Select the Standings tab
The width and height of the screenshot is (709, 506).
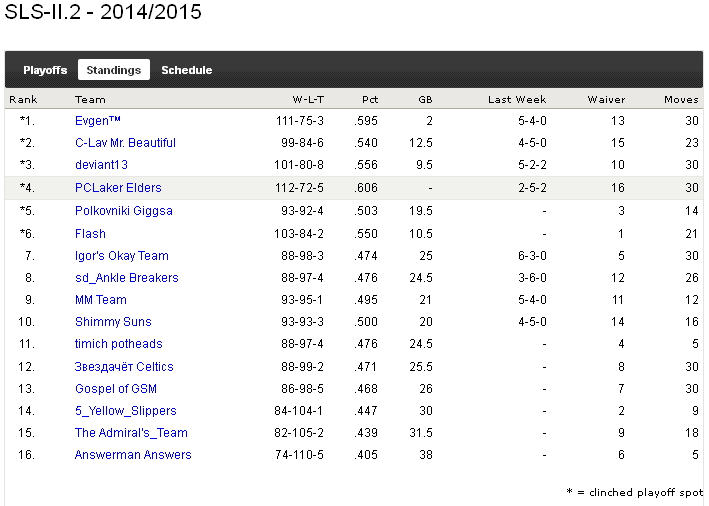click(114, 70)
